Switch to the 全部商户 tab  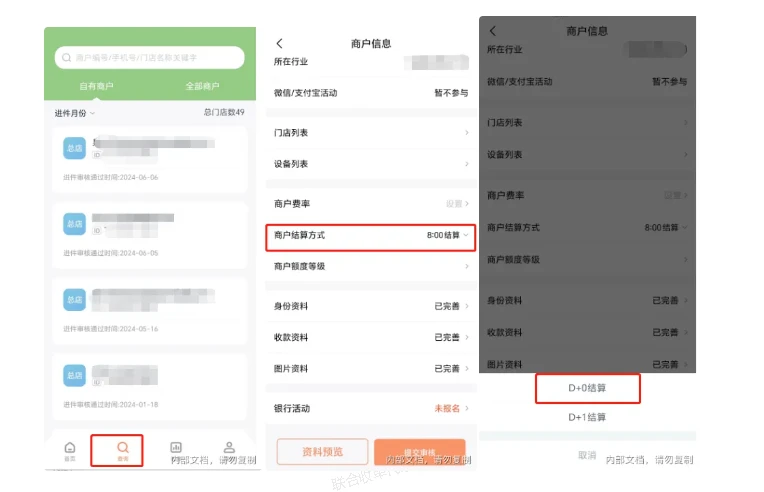tap(202, 86)
